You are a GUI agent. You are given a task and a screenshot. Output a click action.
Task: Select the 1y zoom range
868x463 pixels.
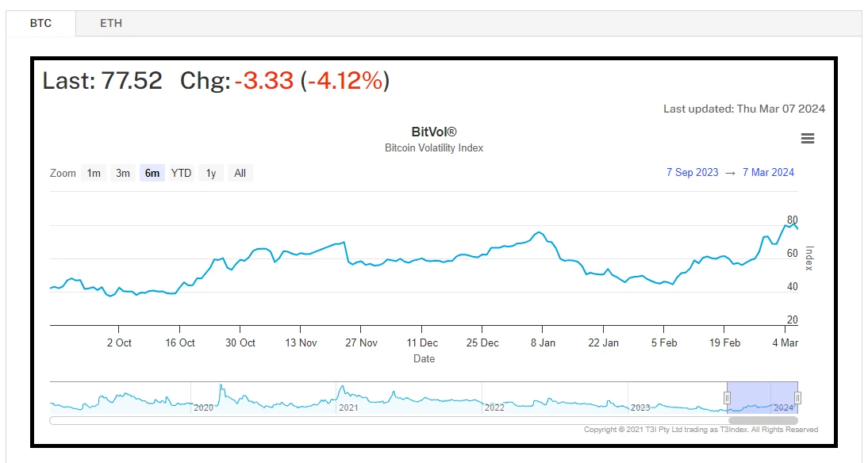tap(210, 173)
